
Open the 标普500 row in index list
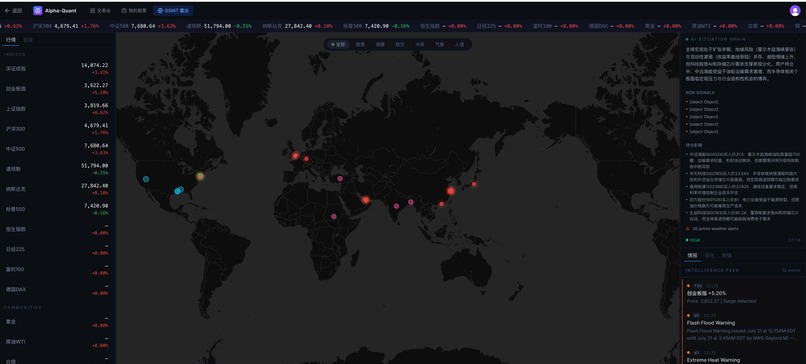point(57,209)
